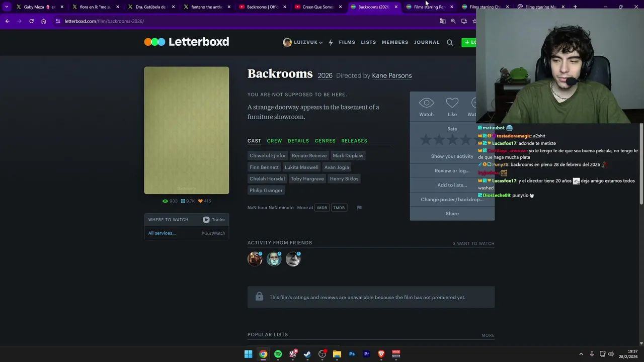Viewport: 644px width, 362px height.
Task: Open first friend avatar in activity
Action: pyautogui.click(x=255, y=259)
